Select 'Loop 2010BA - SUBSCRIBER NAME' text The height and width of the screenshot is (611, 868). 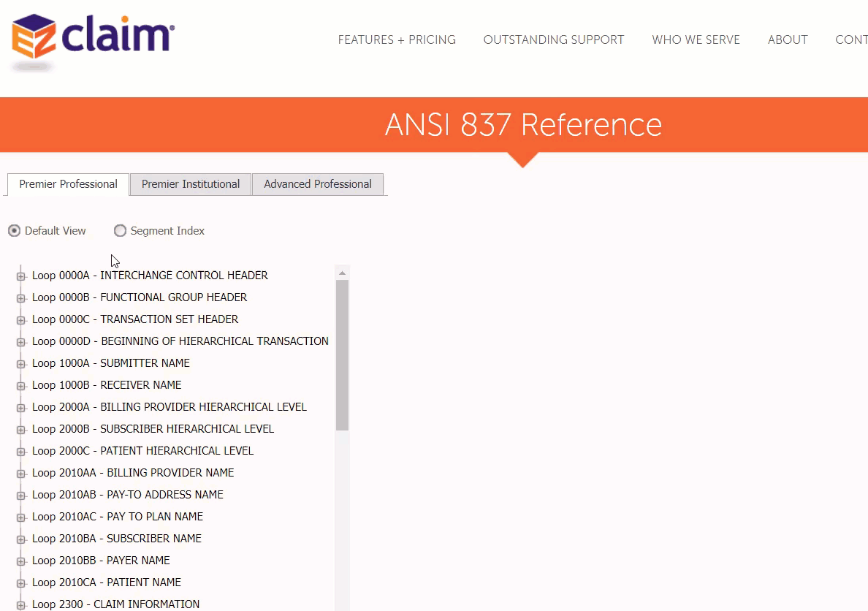(117, 539)
